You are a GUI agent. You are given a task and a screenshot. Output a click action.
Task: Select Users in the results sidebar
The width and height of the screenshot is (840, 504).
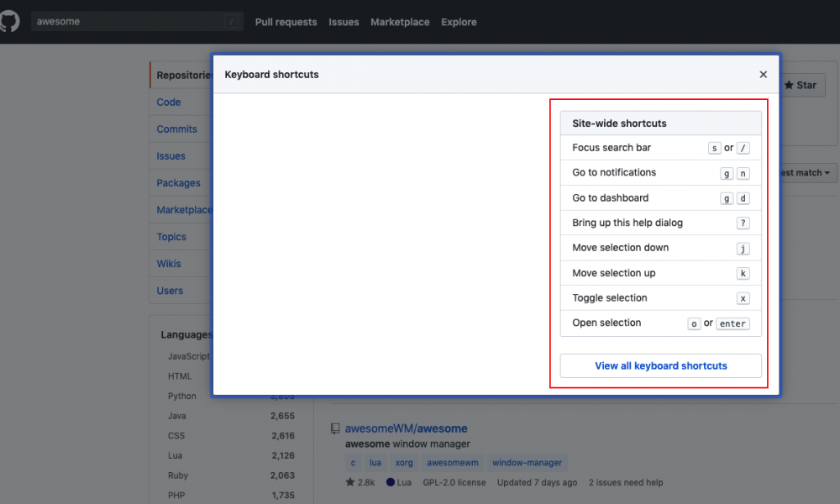pos(171,290)
